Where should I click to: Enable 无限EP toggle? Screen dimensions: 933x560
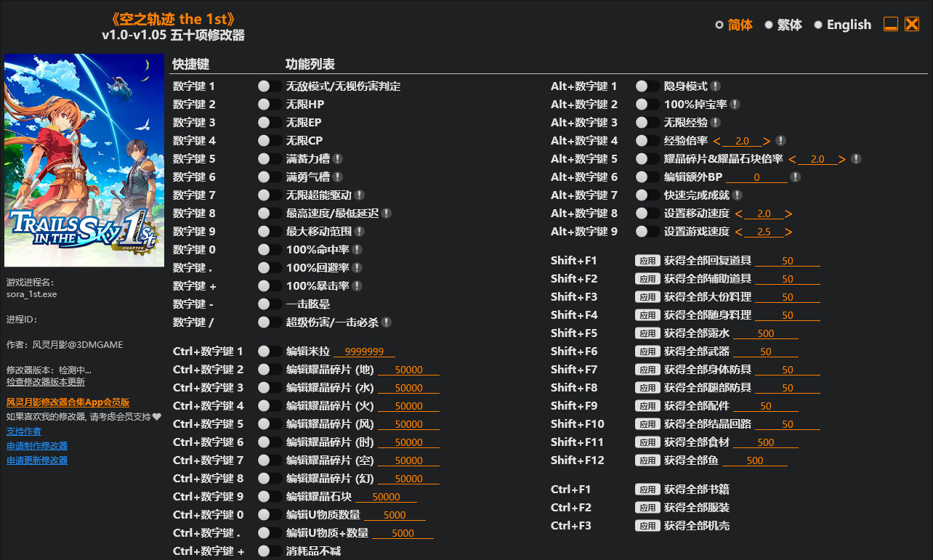(270, 123)
